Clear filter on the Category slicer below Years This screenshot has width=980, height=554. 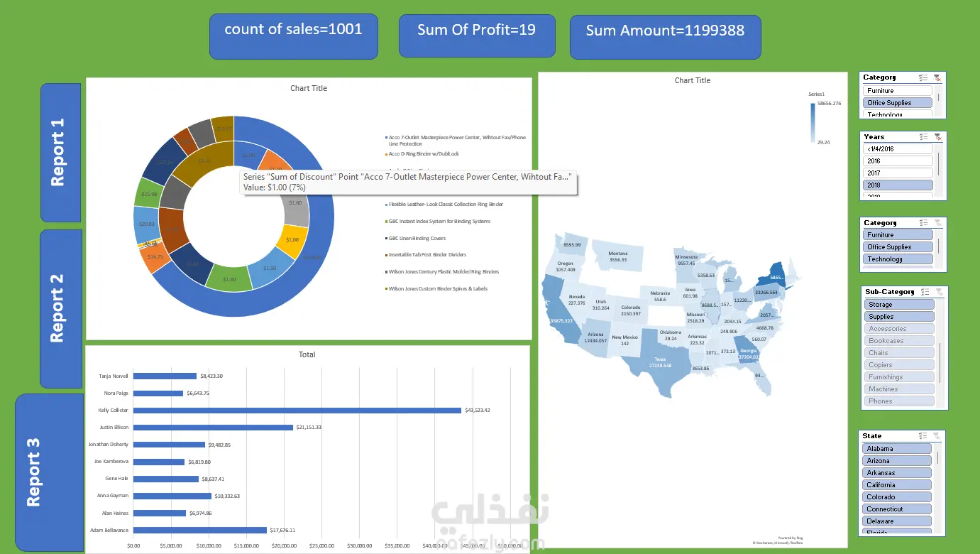pyautogui.click(x=937, y=223)
